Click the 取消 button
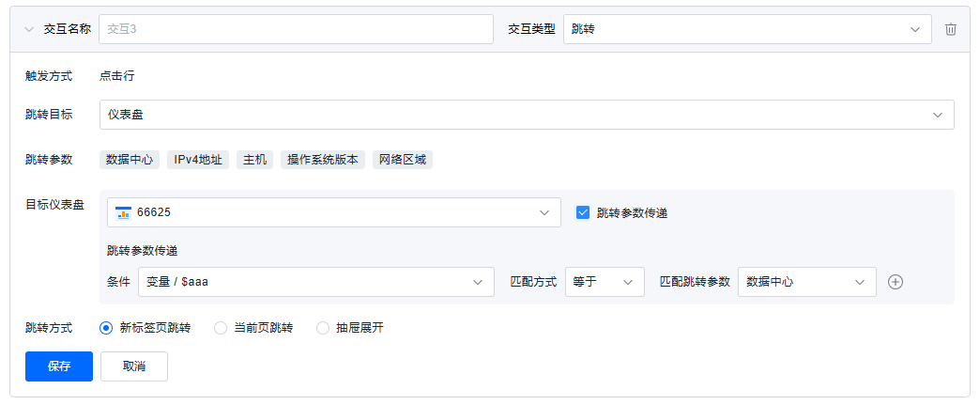980x405 pixels. point(134,366)
